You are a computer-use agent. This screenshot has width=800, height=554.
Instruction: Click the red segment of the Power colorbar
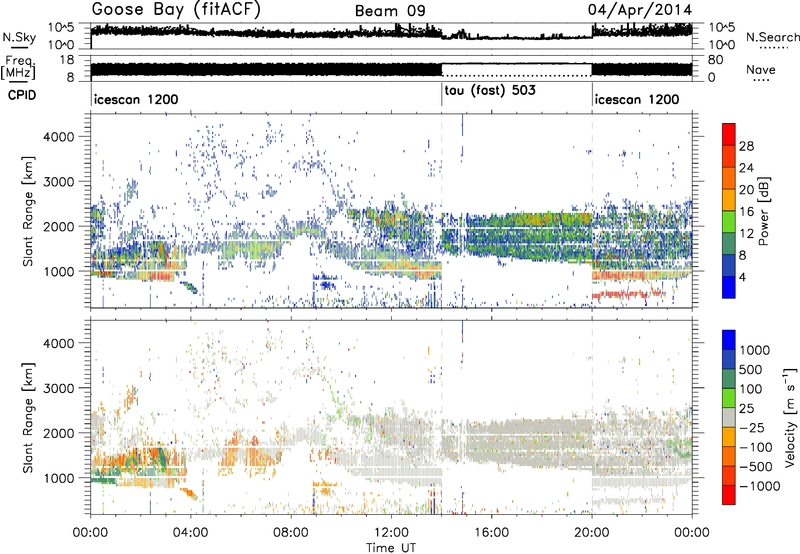pos(729,134)
